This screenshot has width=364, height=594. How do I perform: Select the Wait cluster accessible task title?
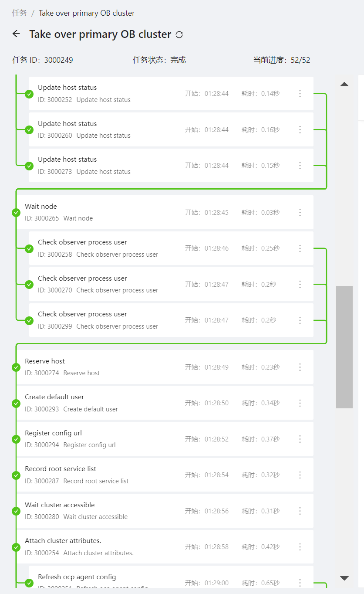tap(60, 505)
